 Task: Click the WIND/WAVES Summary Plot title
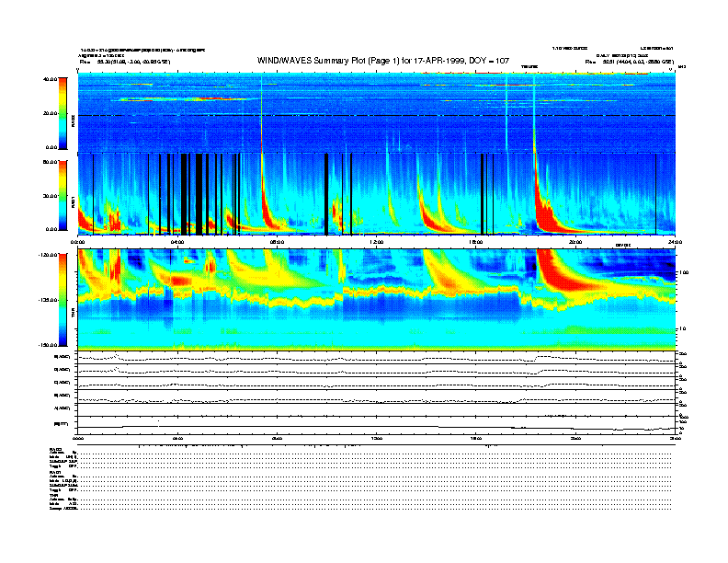pos(383,61)
